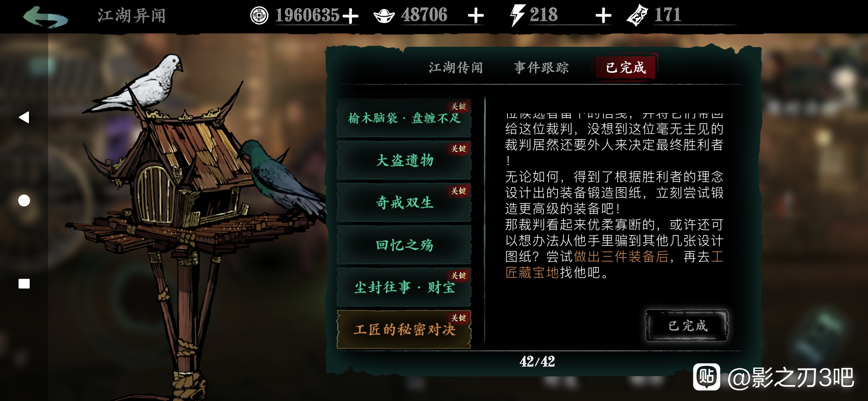Open the 大盗遗物 quest entry
This screenshot has height=401, width=868.
point(404,160)
